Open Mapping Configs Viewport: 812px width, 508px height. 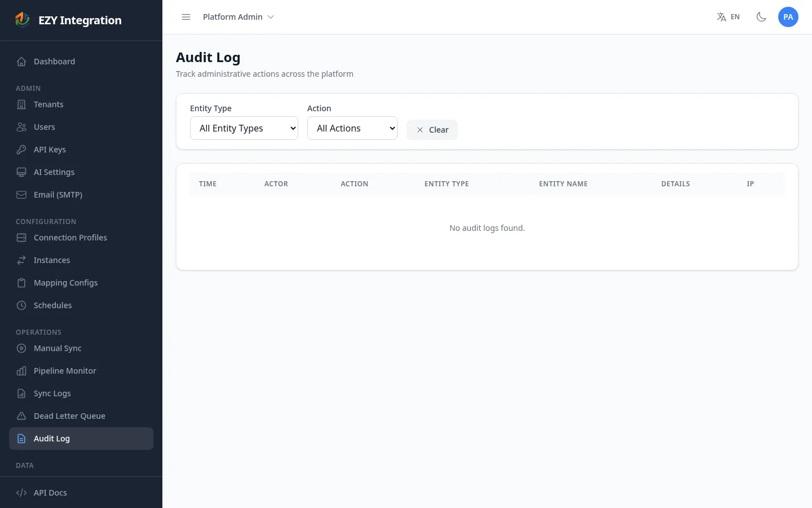[x=81, y=283]
